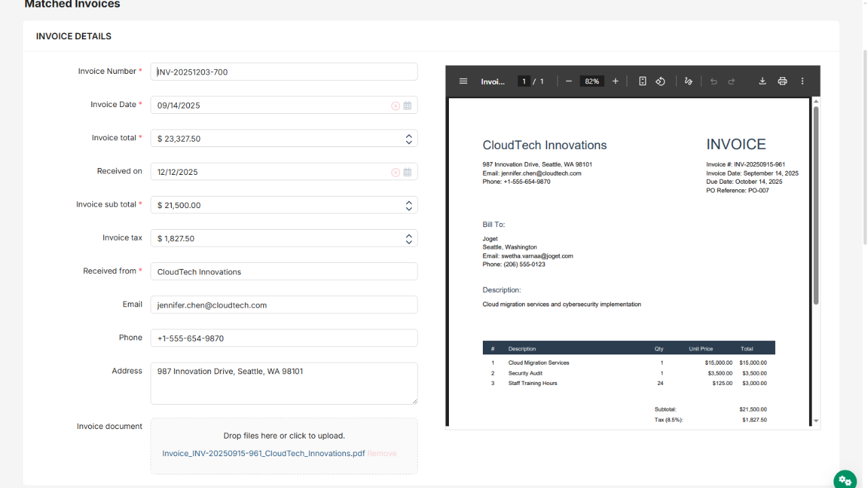
Task: Click the green settings gear button
Action: point(845,480)
